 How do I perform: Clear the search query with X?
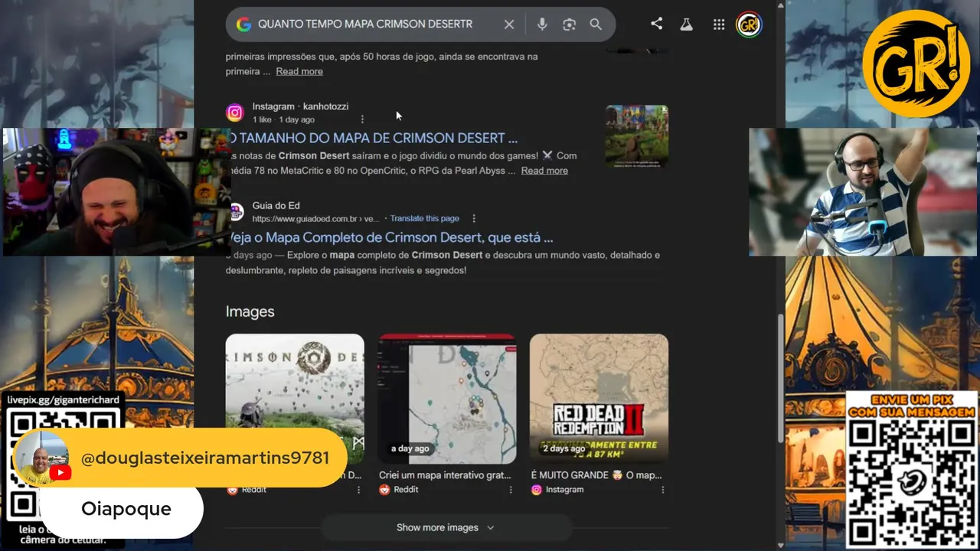pyautogui.click(x=509, y=24)
